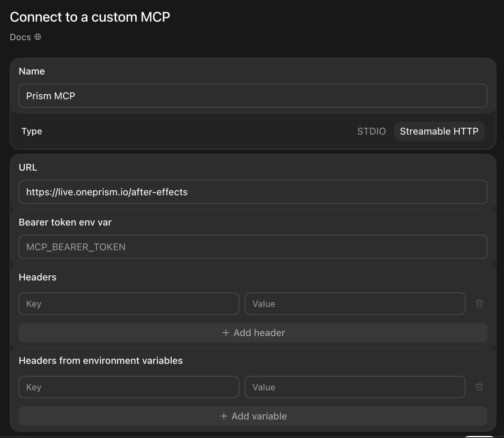The image size is (504, 438).
Task: Click the URL input field
Action: tap(253, 192)
